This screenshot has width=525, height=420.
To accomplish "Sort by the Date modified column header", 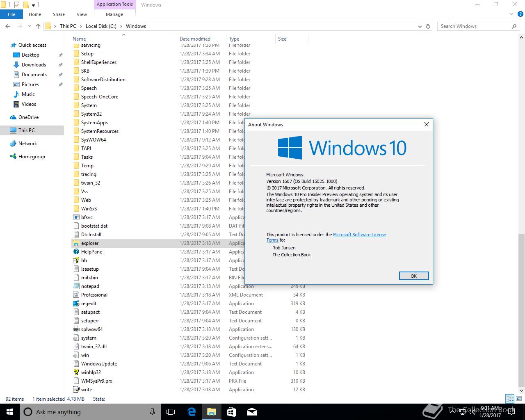I will coord(202,39).
